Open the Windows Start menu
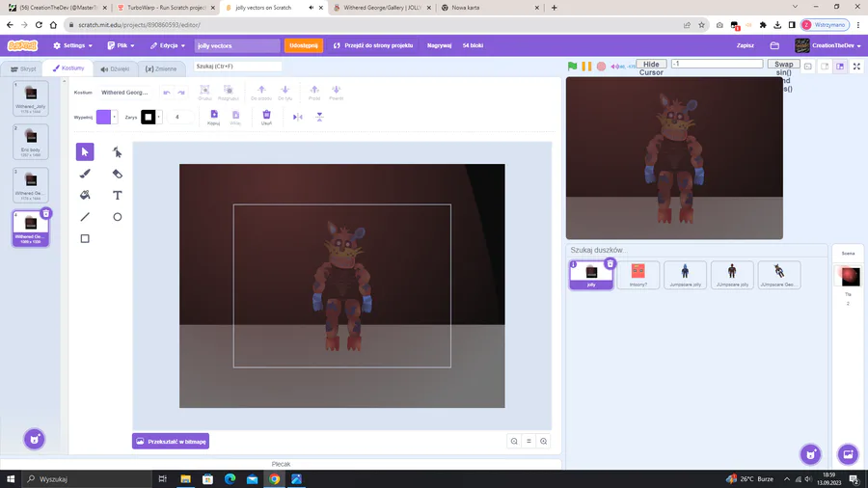The width and height of the screenshot is (868, 488). (11, 478)
